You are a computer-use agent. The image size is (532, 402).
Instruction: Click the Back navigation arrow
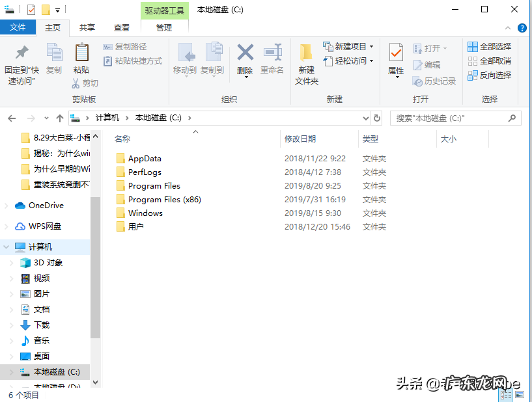(12, 118)
